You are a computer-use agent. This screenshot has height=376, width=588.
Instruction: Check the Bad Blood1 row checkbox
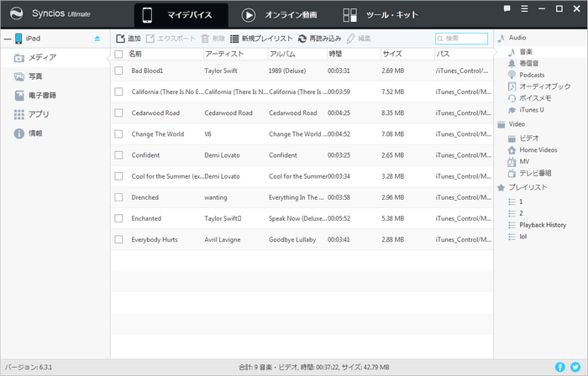[118, 70]
